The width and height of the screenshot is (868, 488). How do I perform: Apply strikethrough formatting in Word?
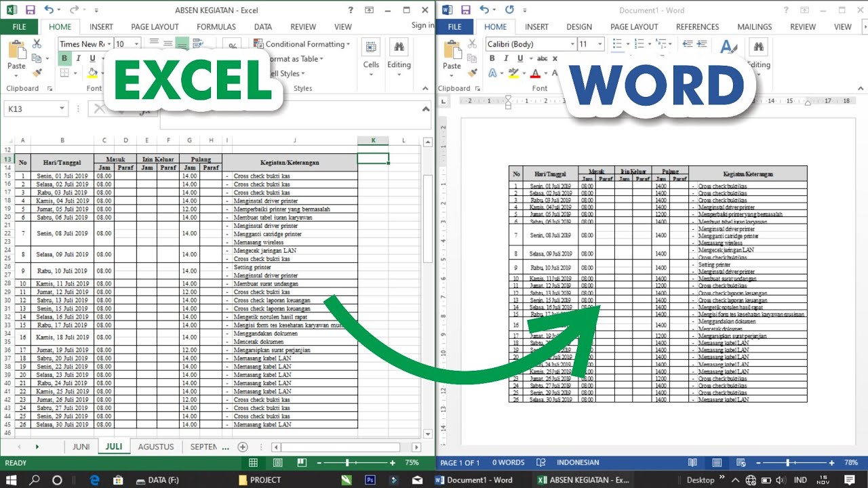(543, 58)
